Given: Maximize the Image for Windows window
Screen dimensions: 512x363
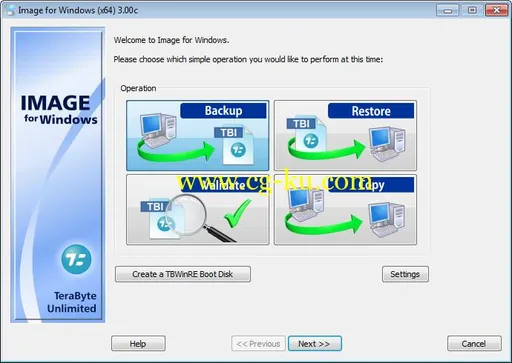Looking at the screenshot, I should [472, 10].
